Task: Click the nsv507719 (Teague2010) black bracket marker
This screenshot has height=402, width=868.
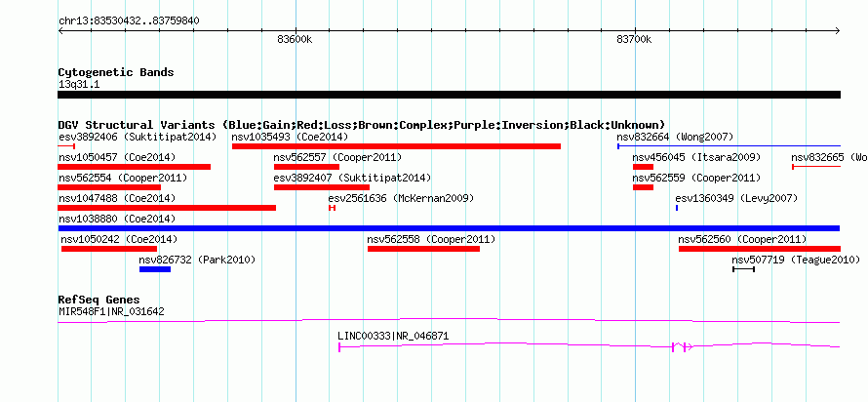Action: (743, 269)
